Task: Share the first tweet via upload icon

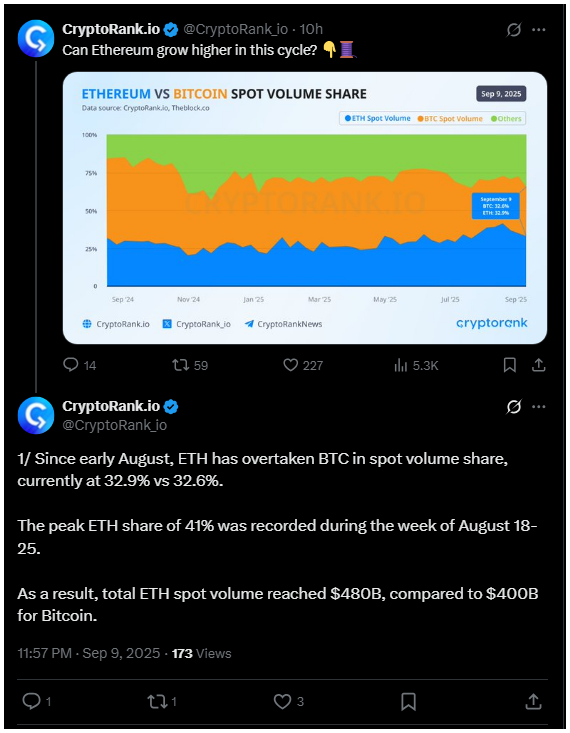Action: (x=539, y=365)
